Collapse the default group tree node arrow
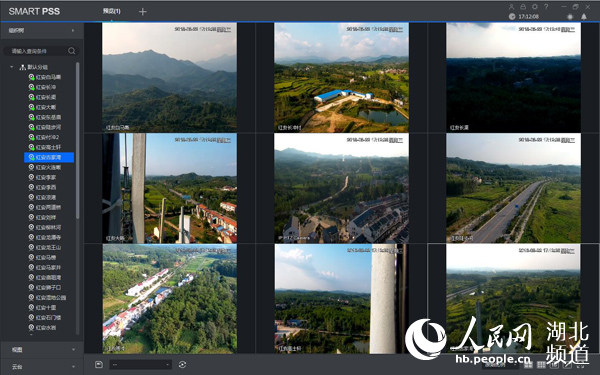 point(12,67)
